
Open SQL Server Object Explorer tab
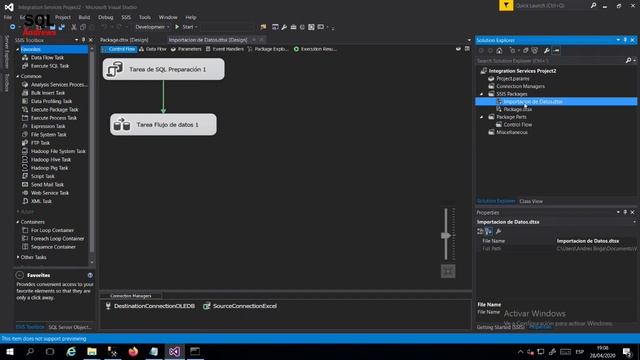(x=70, y=327)
